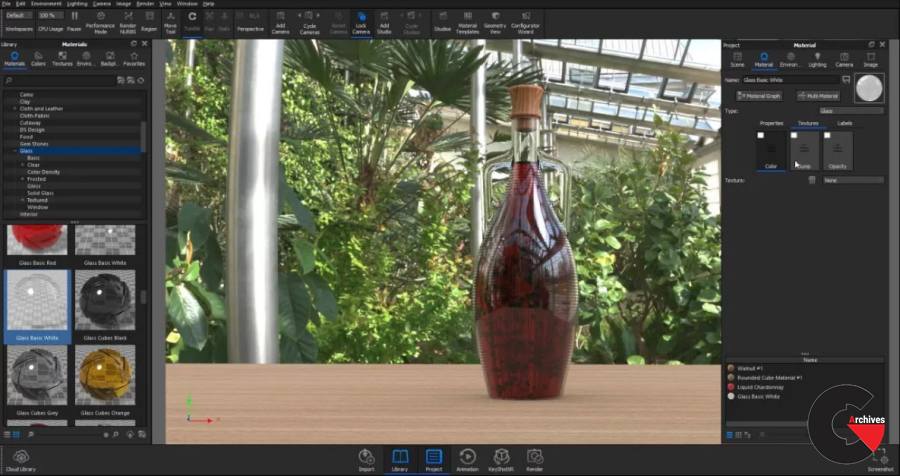
Task: Switch to the Camera tab in Project panel
Action: click(844, 59)
